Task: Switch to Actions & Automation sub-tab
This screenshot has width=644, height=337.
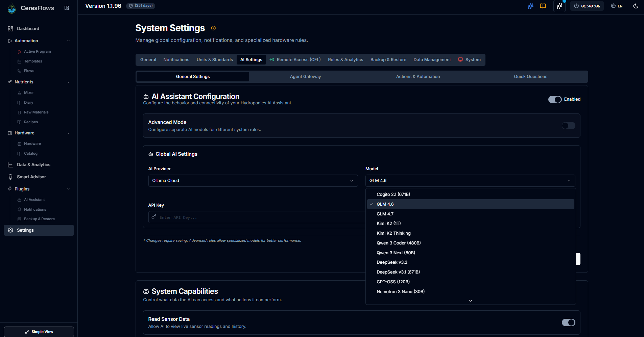Action: point(418,77)
